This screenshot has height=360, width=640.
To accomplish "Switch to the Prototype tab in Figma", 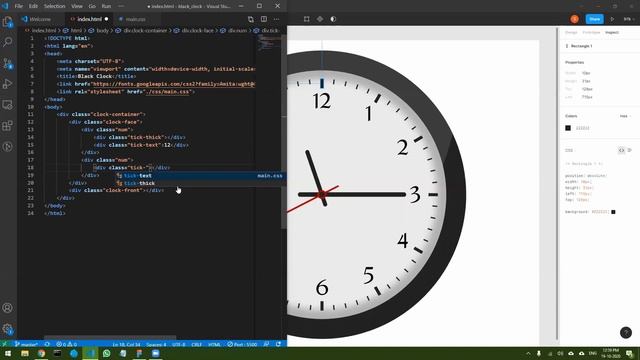I will point(591,32).
